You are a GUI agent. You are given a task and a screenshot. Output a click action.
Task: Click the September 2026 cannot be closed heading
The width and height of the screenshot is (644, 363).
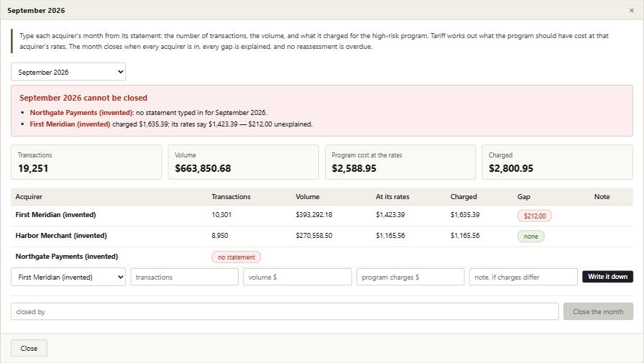[x=83, y=98]
